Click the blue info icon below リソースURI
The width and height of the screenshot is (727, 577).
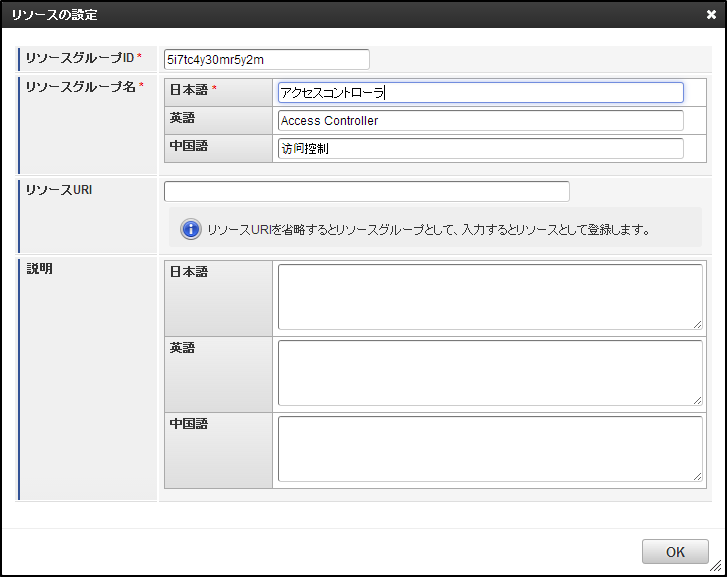191,230
